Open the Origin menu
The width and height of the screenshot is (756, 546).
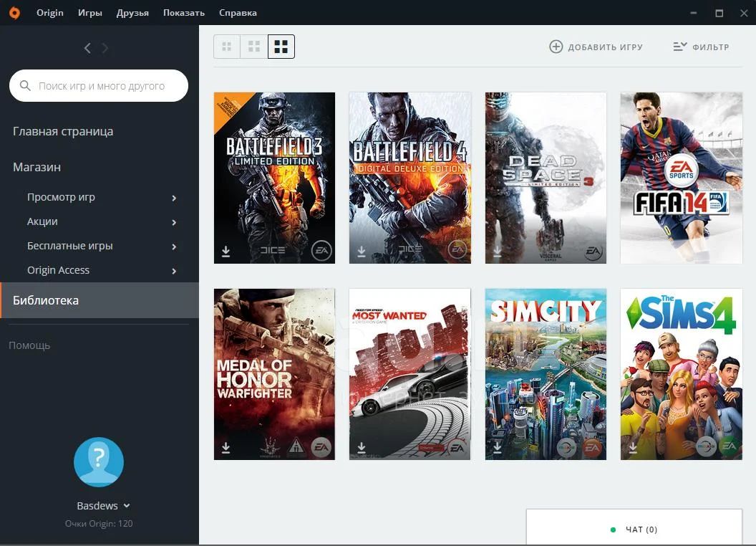tap(50, 13)
